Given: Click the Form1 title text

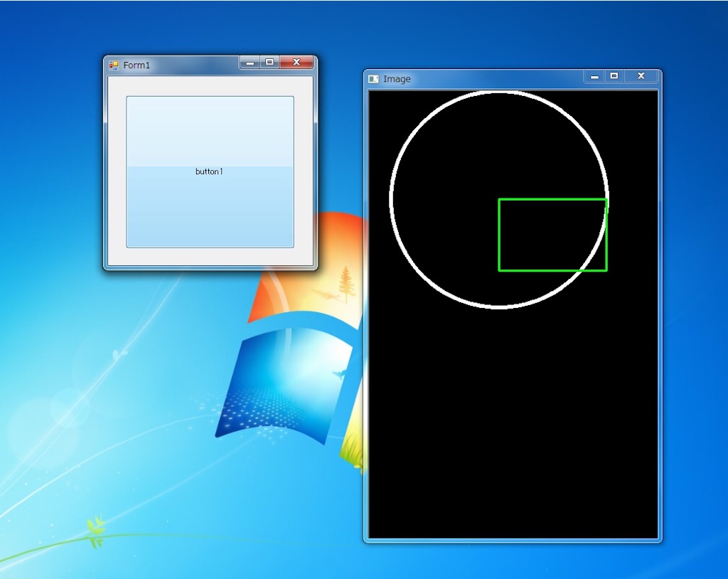Looking at the screenshot, I should click(136, 65).
